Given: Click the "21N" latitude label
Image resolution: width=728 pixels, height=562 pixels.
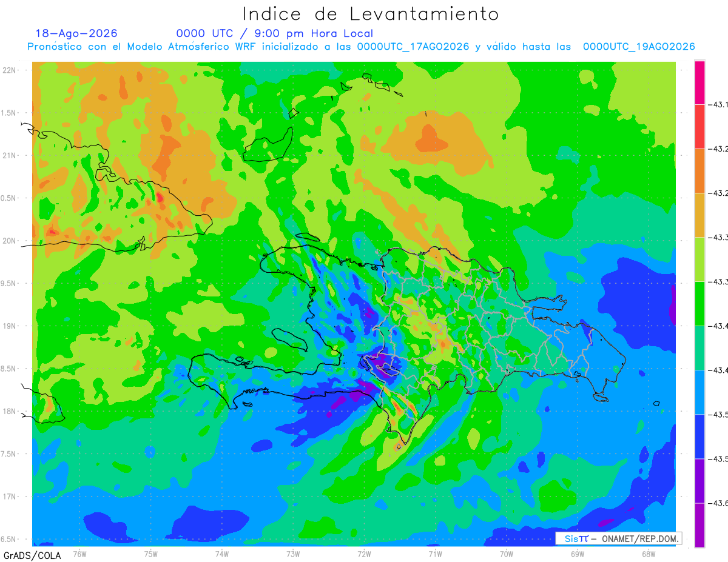Looking at the screenshot, I should tap(9, 155).
